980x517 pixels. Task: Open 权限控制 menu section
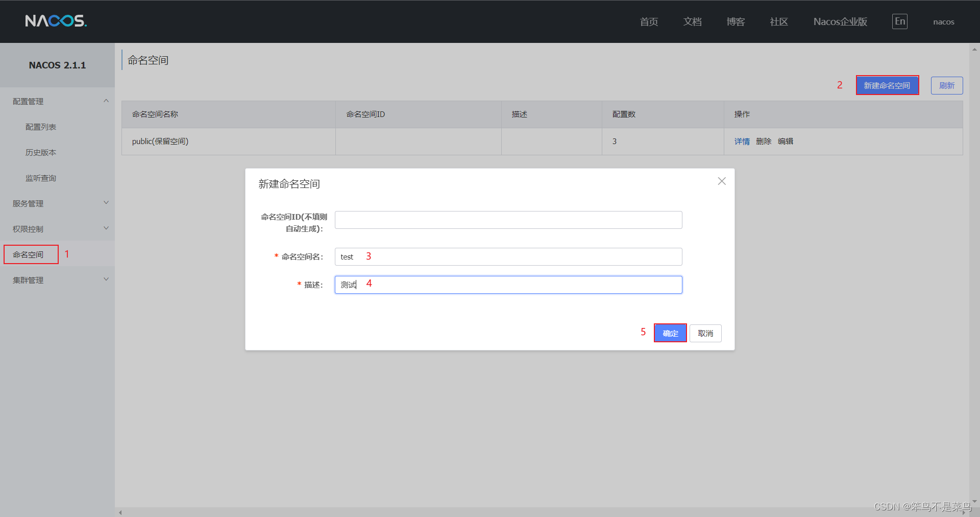(28, 229)
